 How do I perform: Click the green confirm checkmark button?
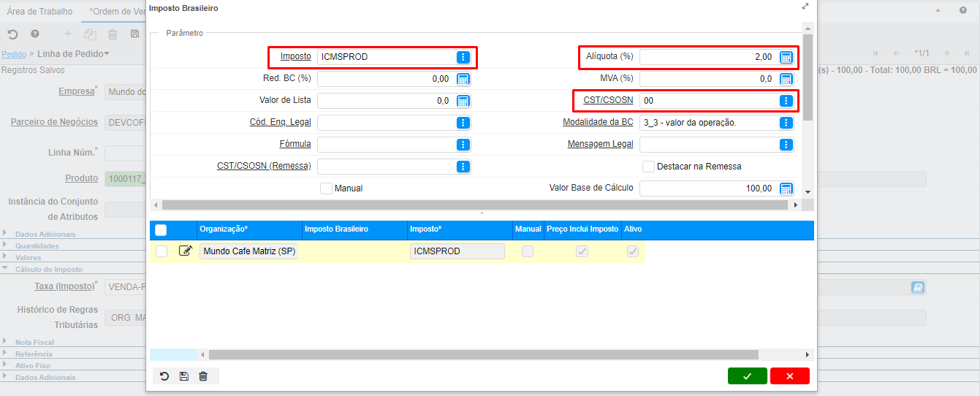pos(747,376)
